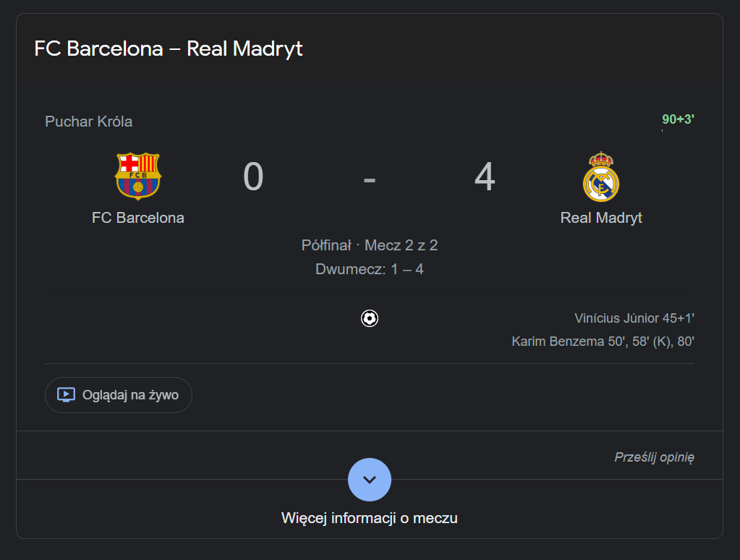This screenshot has width=740, height=560.
Task: Click the Karim Benzema goals entry
Action: click(603, 341)
